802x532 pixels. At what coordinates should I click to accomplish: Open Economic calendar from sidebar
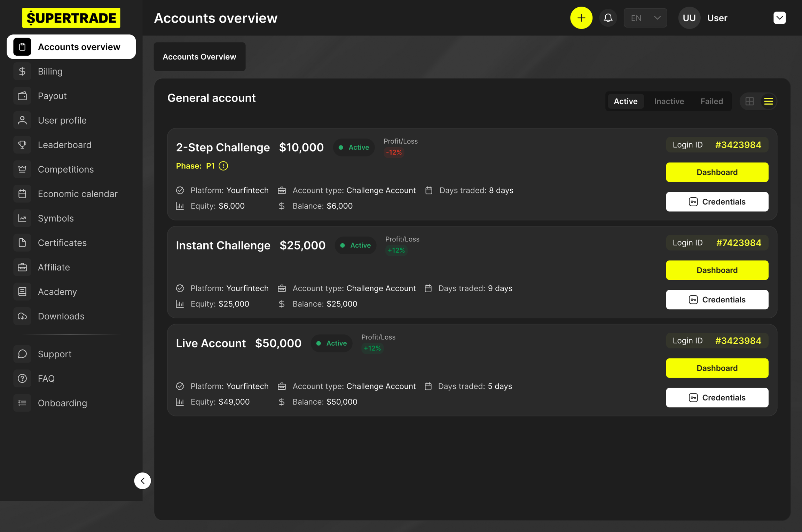coord(77,194)
